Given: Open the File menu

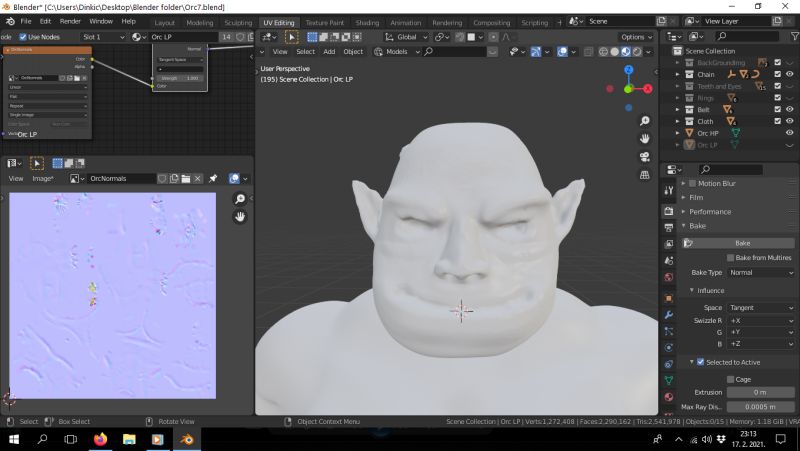Looking at the screenshot, I should click(26, 21).
